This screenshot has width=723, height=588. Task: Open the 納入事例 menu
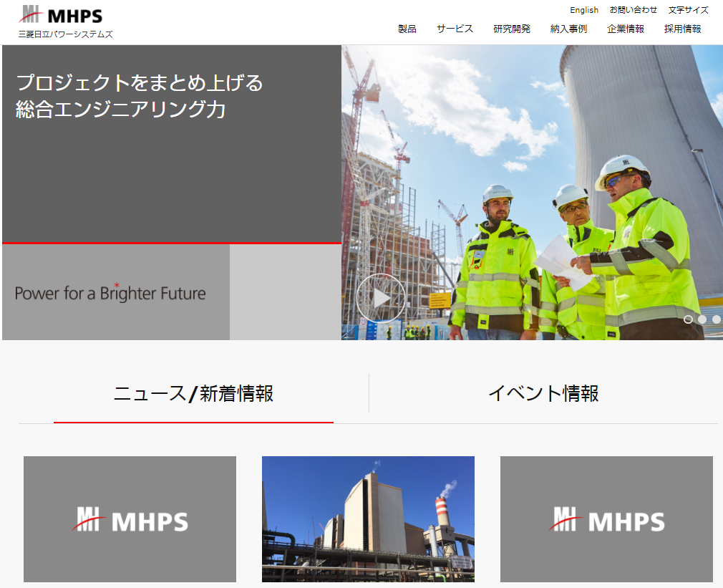568,29
